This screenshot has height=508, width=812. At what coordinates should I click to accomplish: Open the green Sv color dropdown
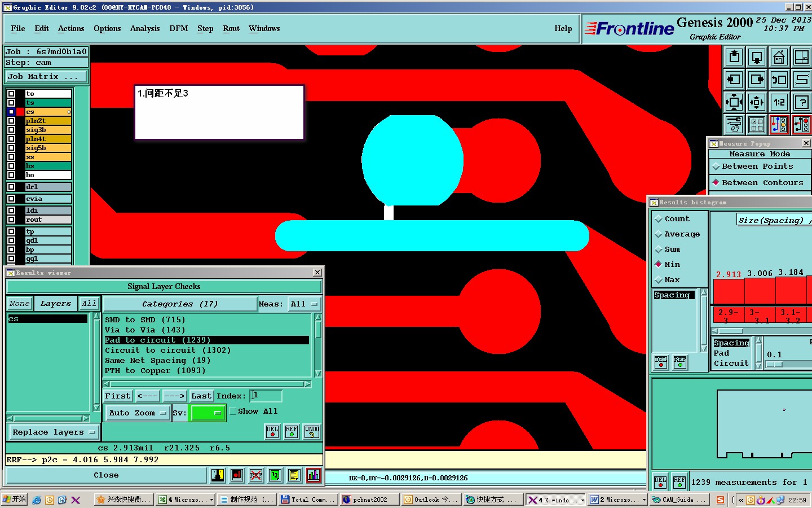coord(208,413)
